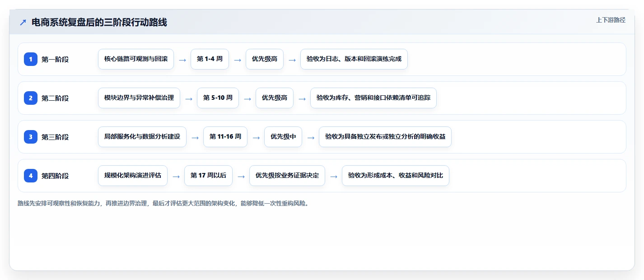This screenshot has width=644, height=280.
Task: Click the 优先级中 chip
Action: (x=283, y=137)
